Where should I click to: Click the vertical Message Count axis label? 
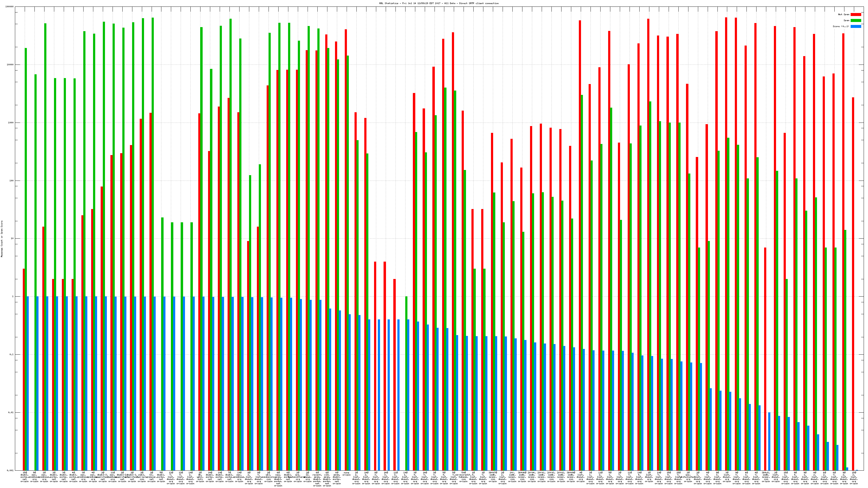(2, 239)
